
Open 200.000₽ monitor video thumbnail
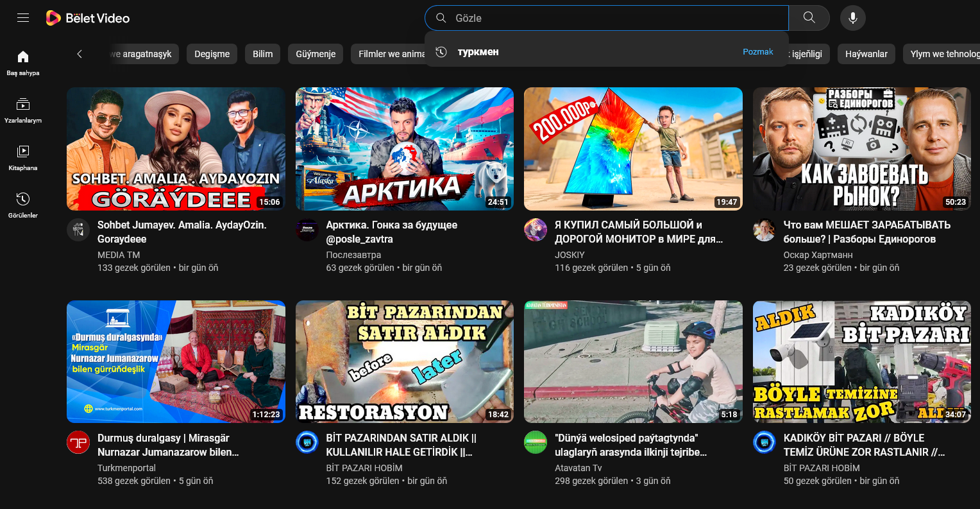point(633,149)
